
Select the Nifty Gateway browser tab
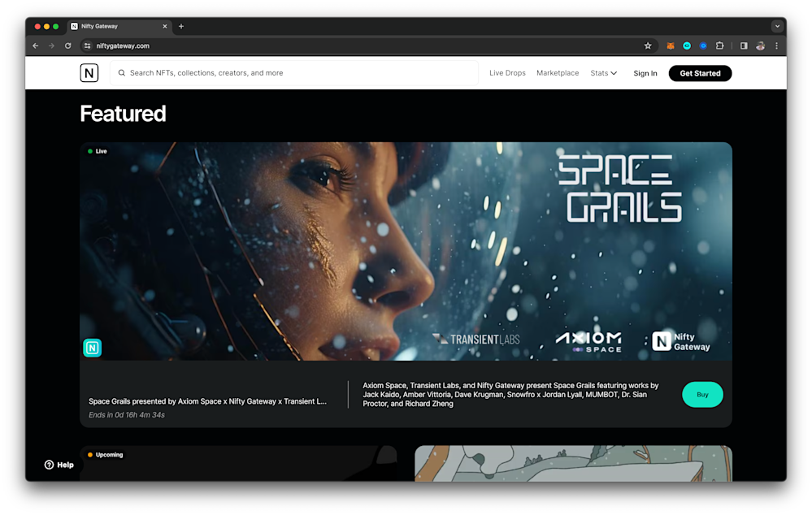(119, 26)
